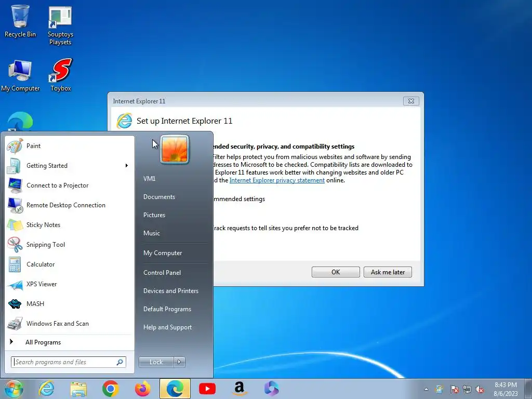Open the Copilot icon in the taskbar
Image resolution: width=532 pixels, height=399 pixels.
271,389
